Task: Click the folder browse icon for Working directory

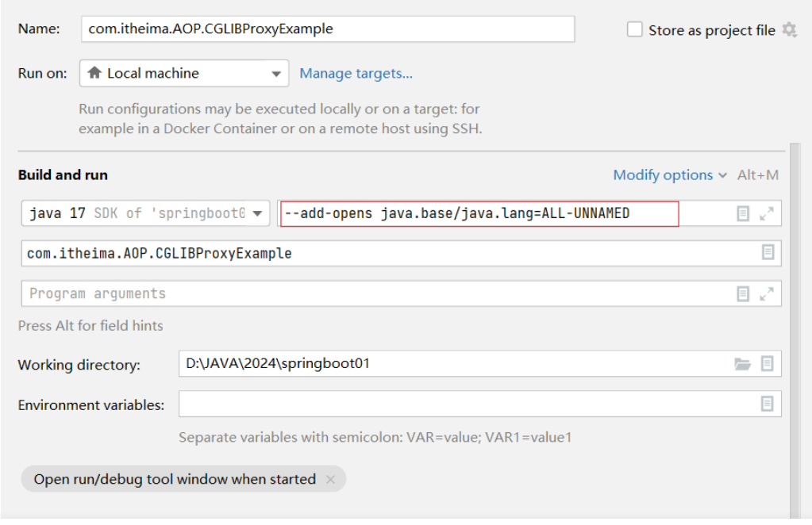Action: [743, 363]
